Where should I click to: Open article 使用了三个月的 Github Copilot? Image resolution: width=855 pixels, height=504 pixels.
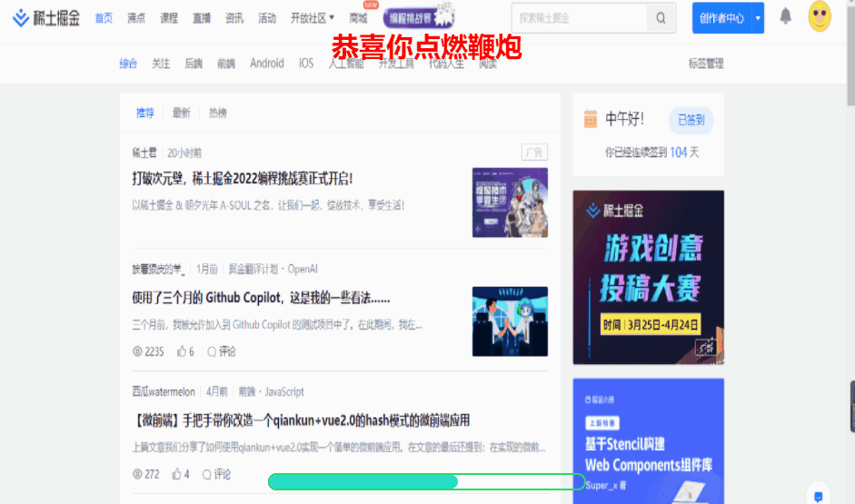(x=261, y=298)
